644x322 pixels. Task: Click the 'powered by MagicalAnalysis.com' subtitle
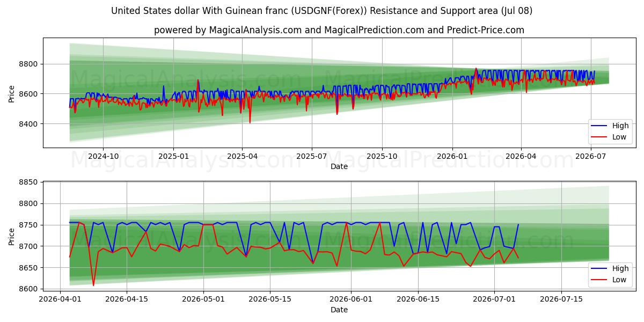pyautogui.click(x=339, y=30)
